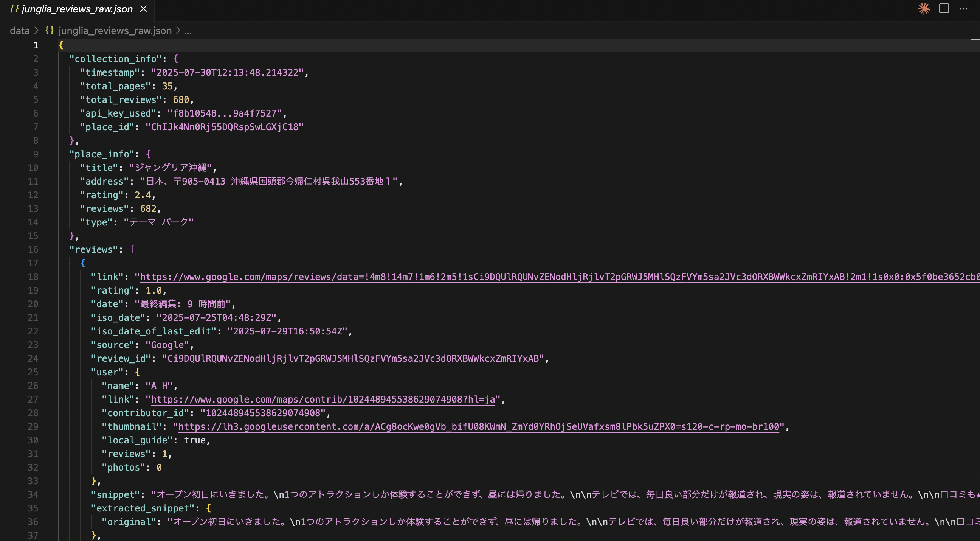Click the date value "最終編集: 9 時間前"
Screen dimensions: 980x541
[x=183, y=304]
